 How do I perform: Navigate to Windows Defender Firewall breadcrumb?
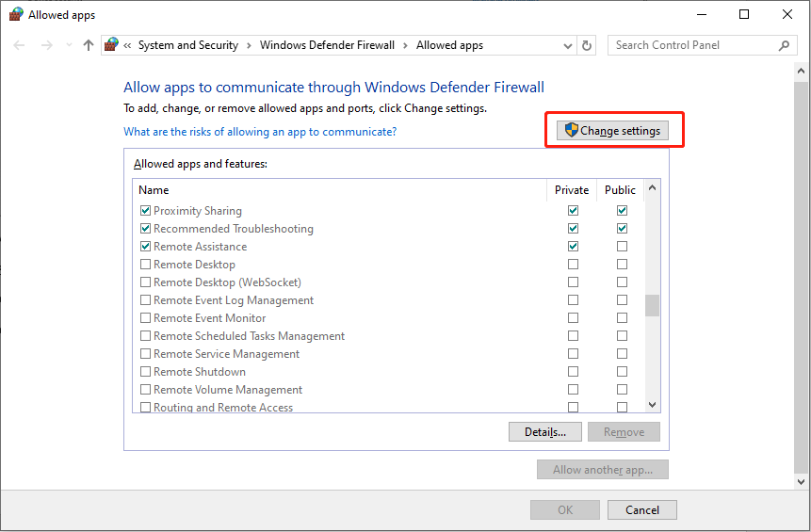[327, 45]
